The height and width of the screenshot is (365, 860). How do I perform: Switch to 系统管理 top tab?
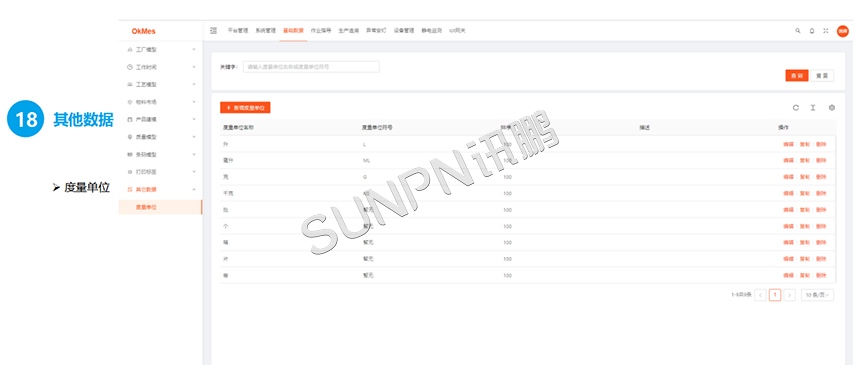point(265,31)
